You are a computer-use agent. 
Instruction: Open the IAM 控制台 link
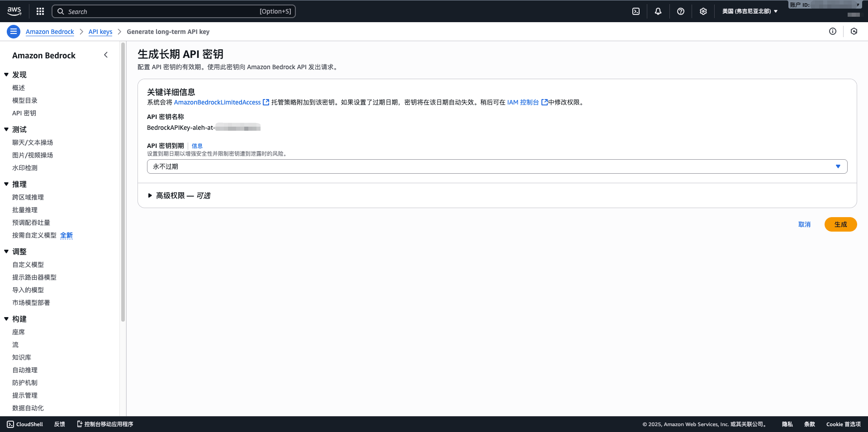coord(523,102)
